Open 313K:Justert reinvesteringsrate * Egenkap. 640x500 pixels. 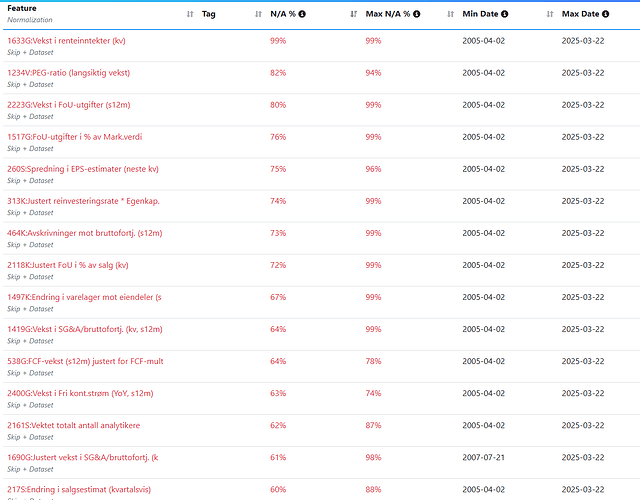[83, 201]
